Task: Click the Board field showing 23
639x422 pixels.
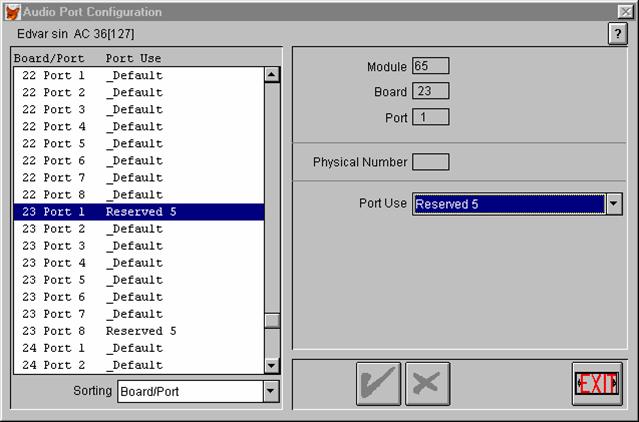Action: (x=431, y=91)
